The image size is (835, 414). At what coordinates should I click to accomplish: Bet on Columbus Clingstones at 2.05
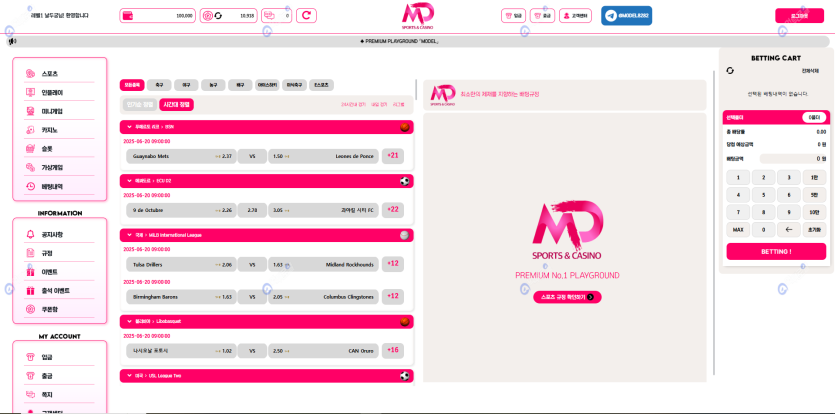pyautogui.click(x=324, y=297)
